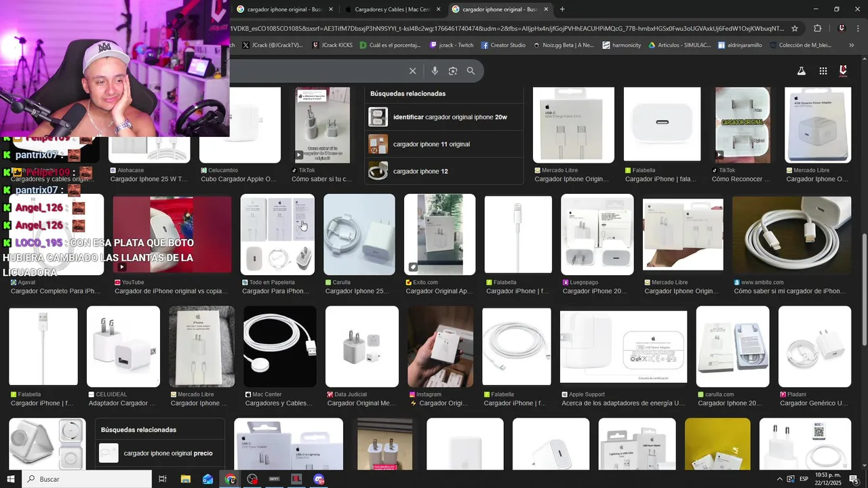868x488 pixels.
Task: Open Mac Center Cargadores y Cables image
Action: [x=279, y=346]
